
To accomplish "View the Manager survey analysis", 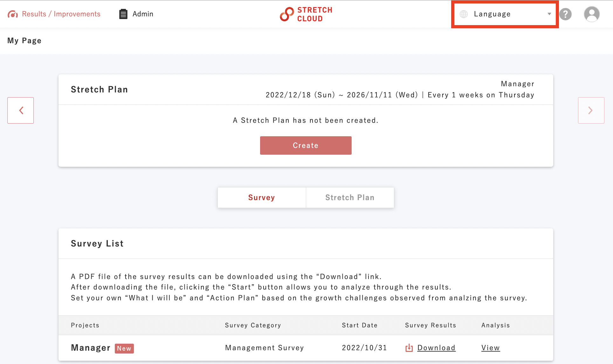I will tap(491, 348).
